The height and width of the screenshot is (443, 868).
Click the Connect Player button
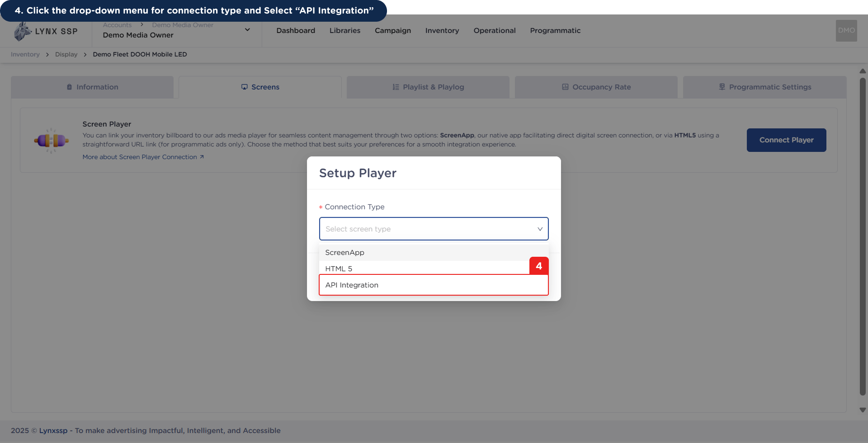pyautogui.click(x=787, y=140)
